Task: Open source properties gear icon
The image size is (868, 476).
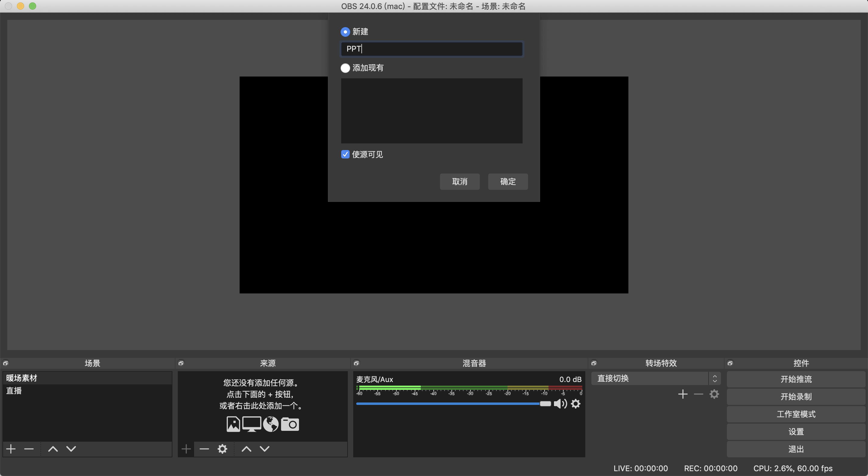Action: [x=222, y=449]
